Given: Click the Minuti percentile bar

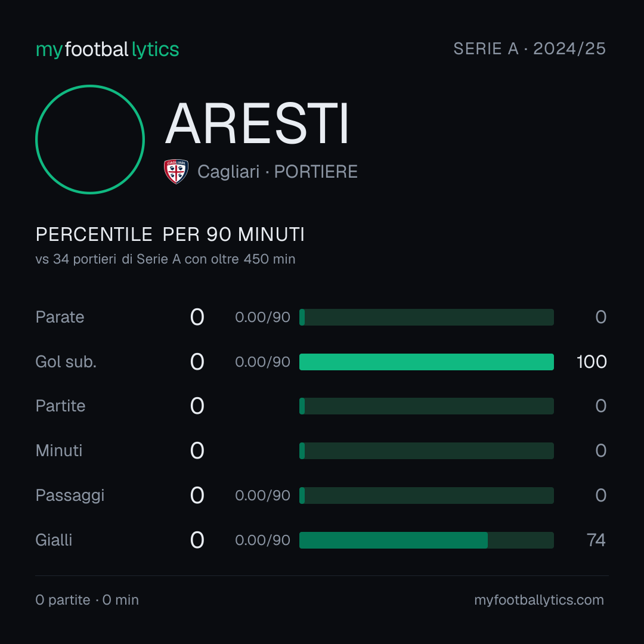Looking at the screenshot, I should [x=426, y=451].
